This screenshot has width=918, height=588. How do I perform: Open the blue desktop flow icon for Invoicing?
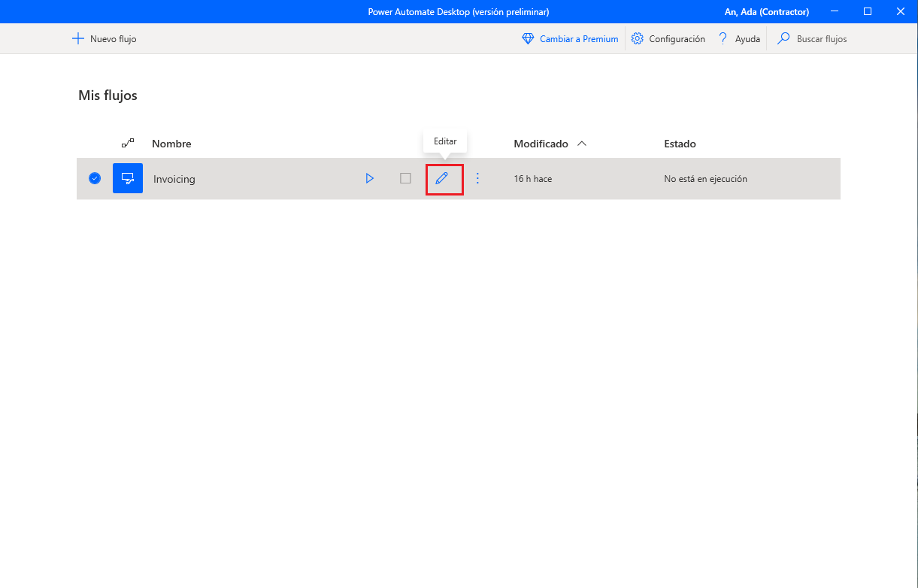(x=128, y=178)
